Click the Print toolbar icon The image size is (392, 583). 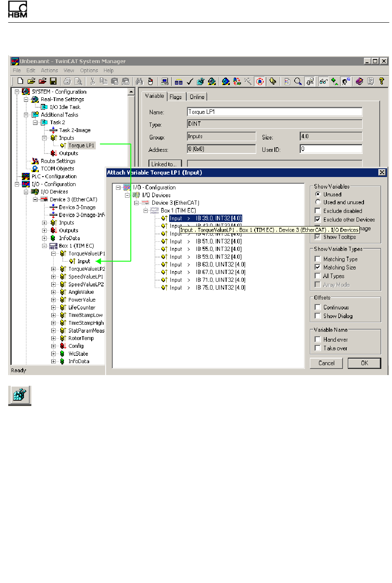(67, 81)
